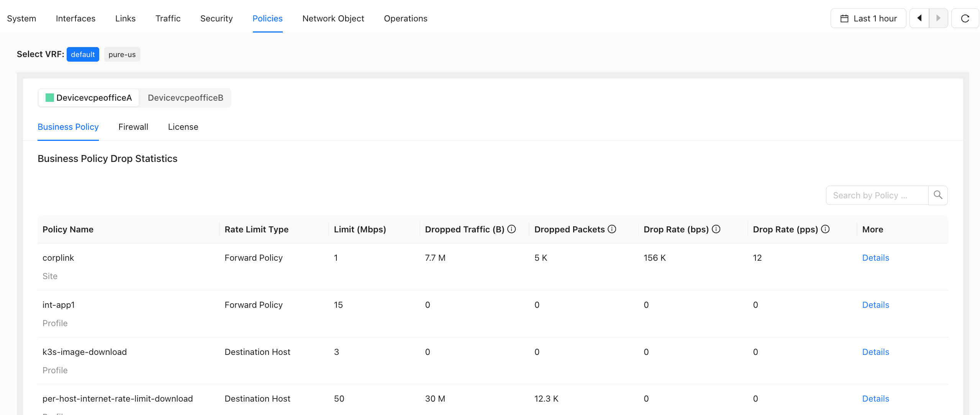Click limit value 50
The image size is (980, 415).
[x=339, y=399]
